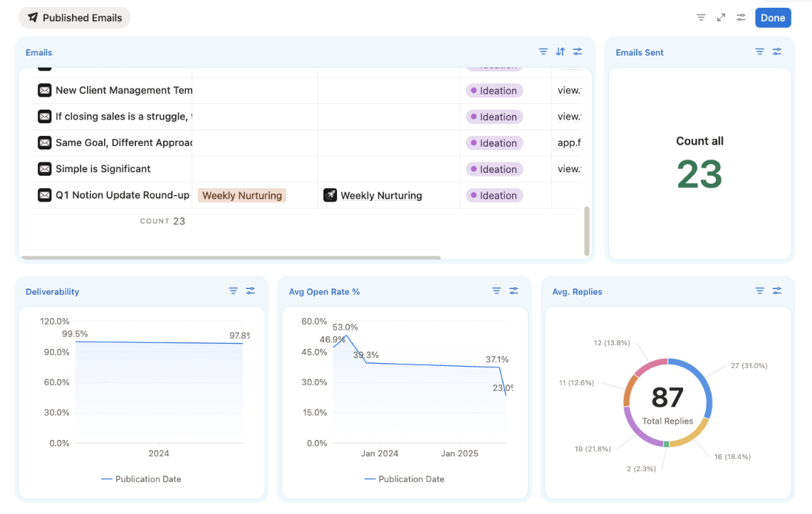Screen dimensions: 812x514
Task: Open view settings for the Emails table
Action: tap(578, 51)
